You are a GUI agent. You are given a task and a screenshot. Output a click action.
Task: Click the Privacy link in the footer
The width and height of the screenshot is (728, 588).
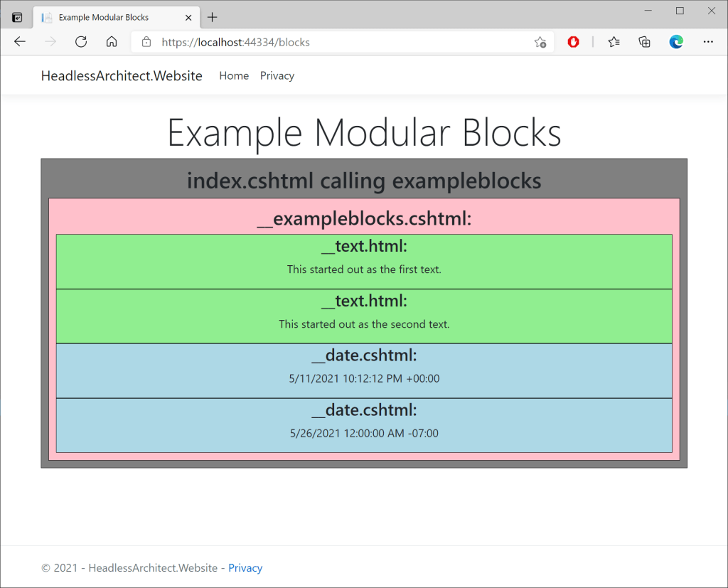coord(245,567)
